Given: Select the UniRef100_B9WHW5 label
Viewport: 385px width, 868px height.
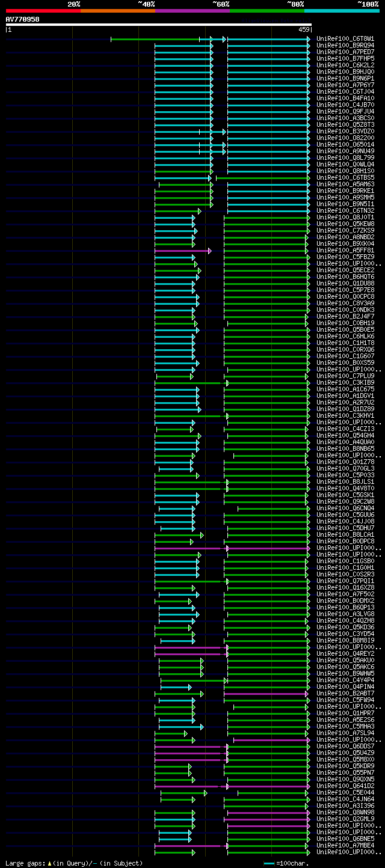Looking at the screenshot, I should pos(345,673).
